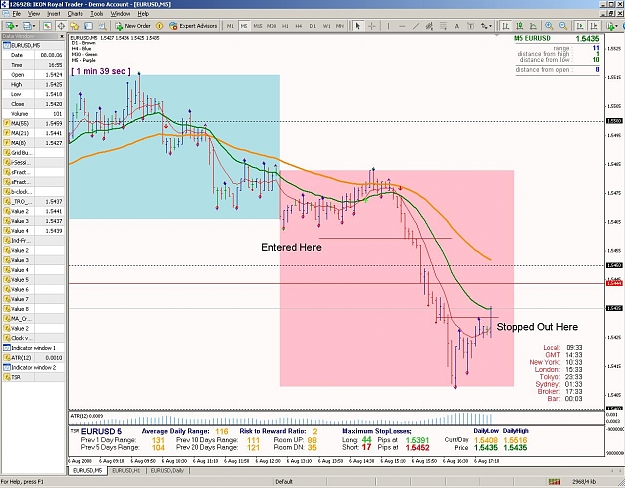Click the New Order button

pyautogui.click(x=133, y=26)
